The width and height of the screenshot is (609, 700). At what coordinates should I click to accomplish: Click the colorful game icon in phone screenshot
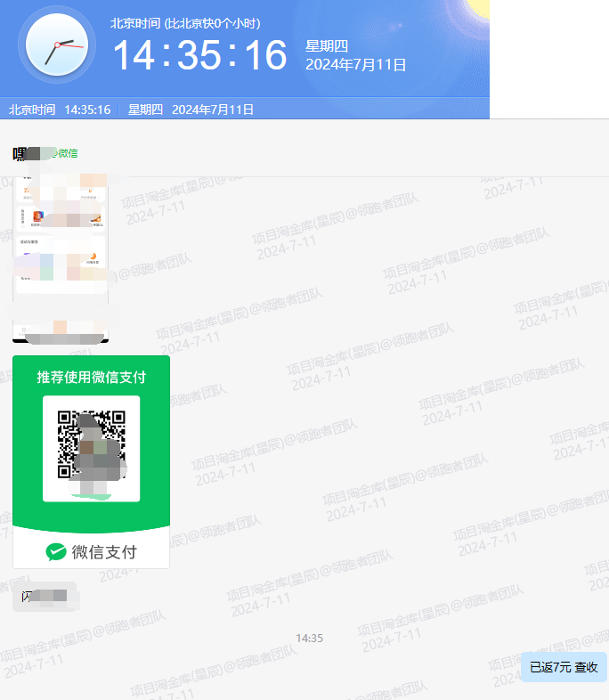[x=39, y=216]
